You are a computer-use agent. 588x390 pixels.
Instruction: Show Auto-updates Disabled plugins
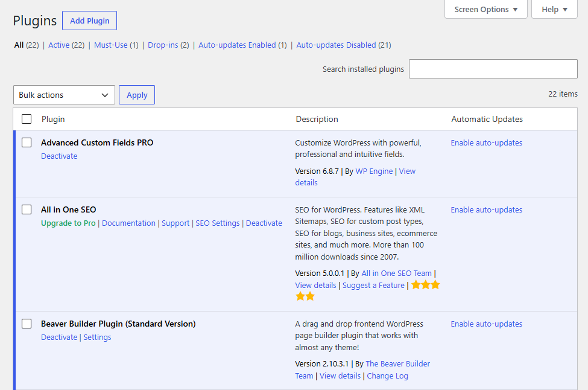tap(336, 45)
